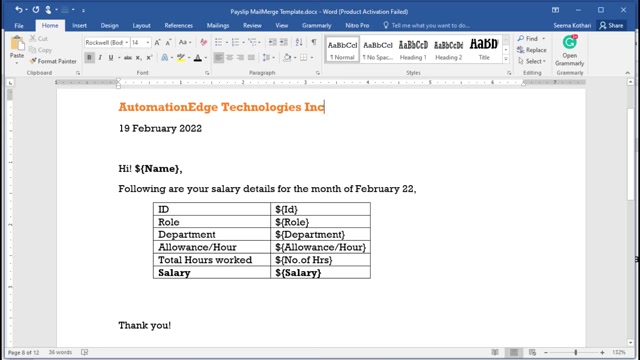
Task: Open the Insert ribbon tab
Action: pos(79,25)
